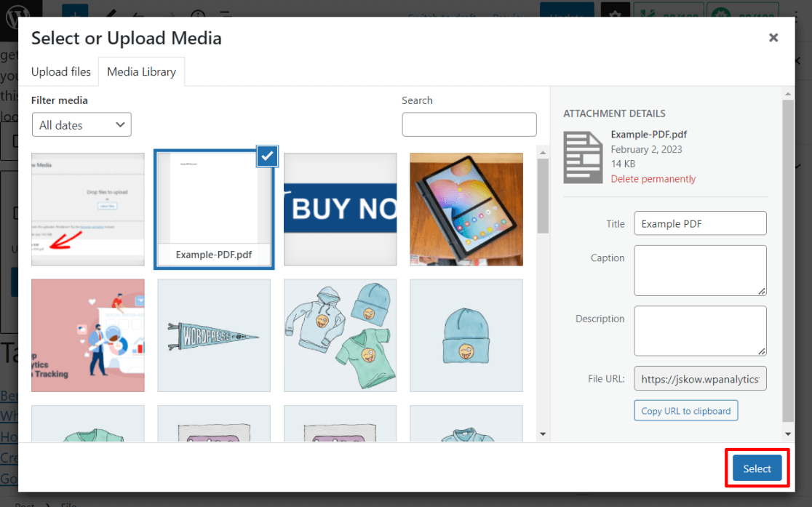
Task: Focus the media Search field
Action: click(x=469, y=124)
